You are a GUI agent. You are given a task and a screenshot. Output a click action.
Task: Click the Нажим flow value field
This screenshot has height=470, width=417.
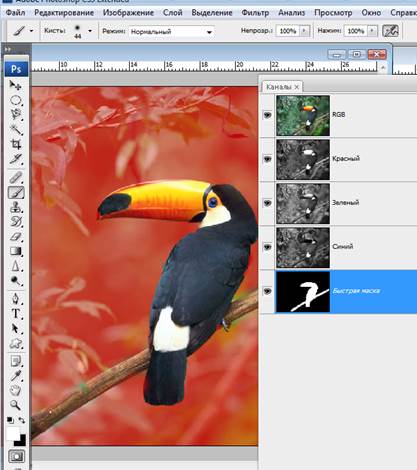pos(356,31)
